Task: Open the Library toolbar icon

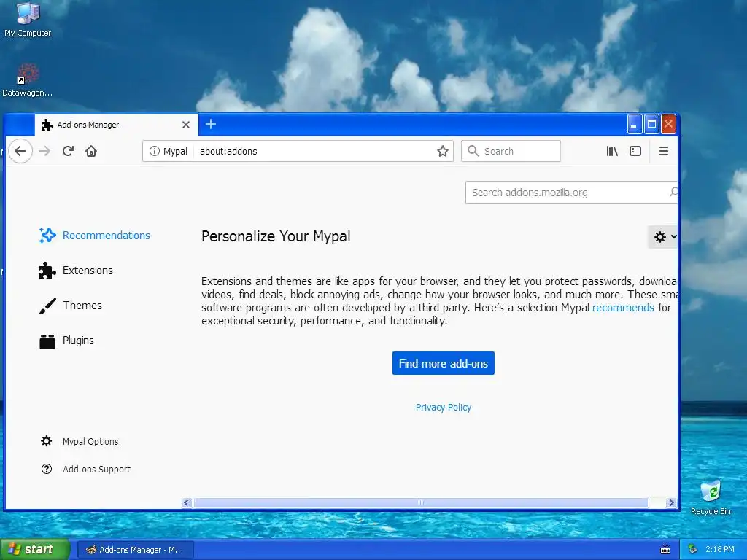Action: click(x=612, y=151)
